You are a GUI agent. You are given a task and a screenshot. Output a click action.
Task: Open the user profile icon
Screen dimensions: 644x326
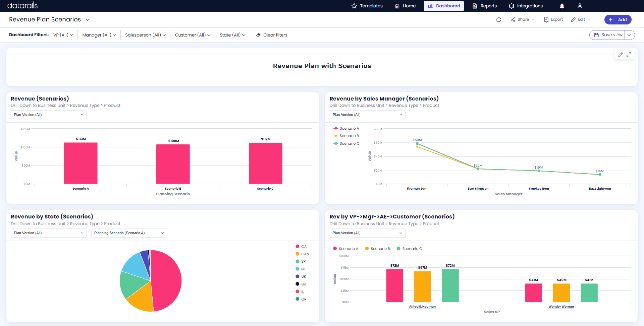pos(580,6)
